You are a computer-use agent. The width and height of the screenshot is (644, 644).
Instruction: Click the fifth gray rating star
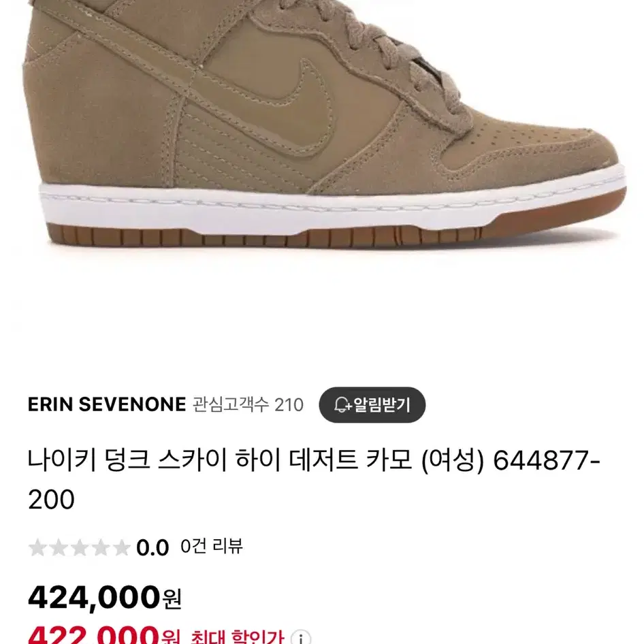[x=121, y=547]
